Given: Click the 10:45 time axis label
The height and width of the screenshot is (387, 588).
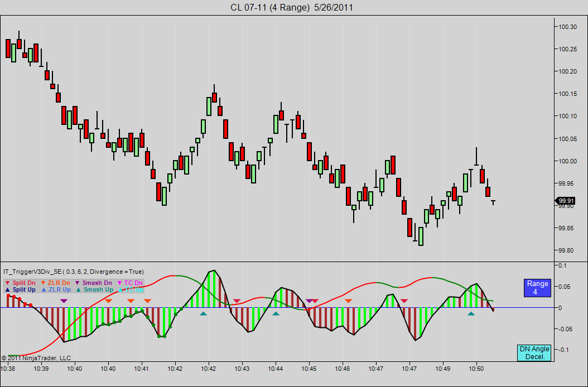Looking at the screenshot, I should click(x=310, y=369).
